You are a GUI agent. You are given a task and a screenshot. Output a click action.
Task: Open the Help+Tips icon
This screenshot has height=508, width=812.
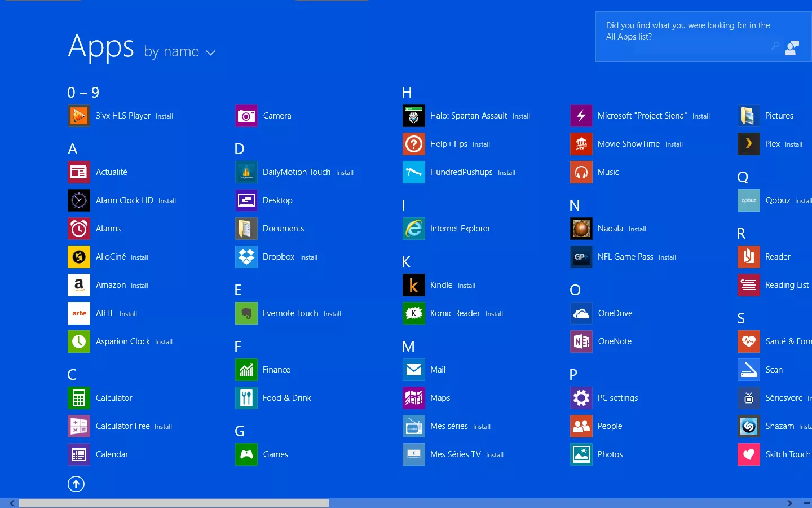[x=414, y=144]
